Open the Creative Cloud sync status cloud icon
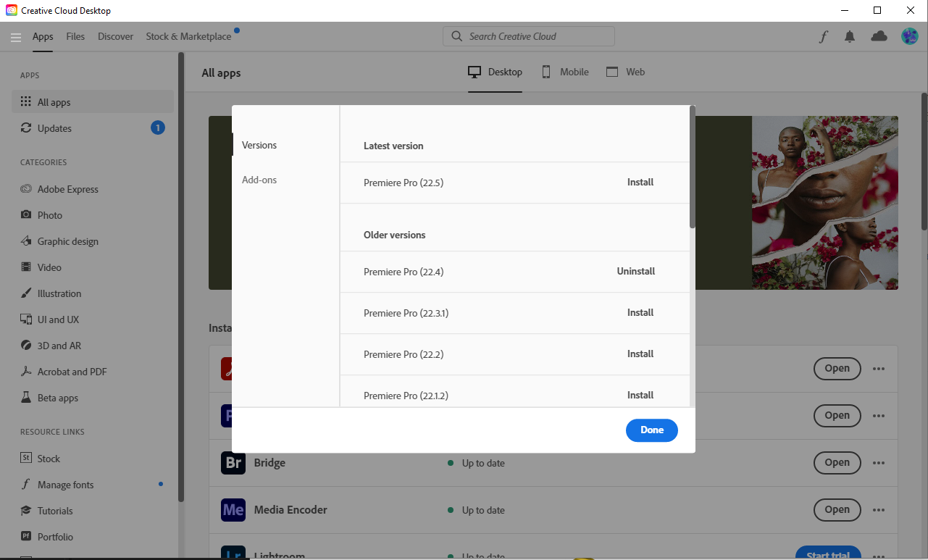 click(x=879, y=35)
